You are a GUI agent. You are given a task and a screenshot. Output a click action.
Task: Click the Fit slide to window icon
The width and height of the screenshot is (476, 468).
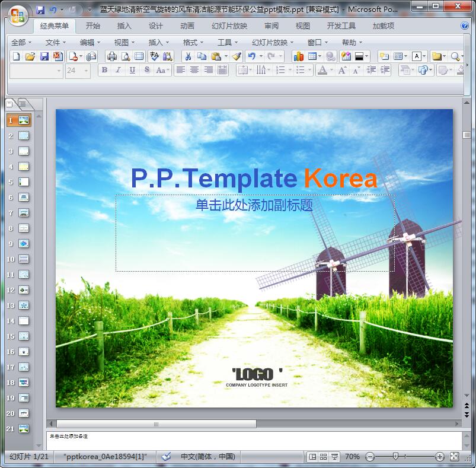click(x=455, y=457)
